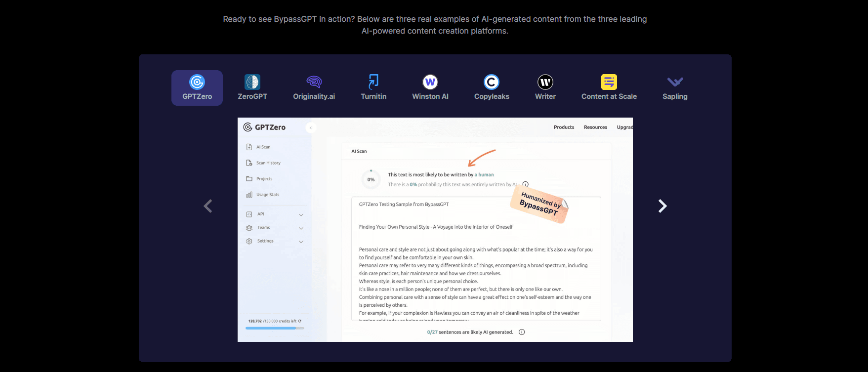Open the Originality.ai detector example
Image resolution: width=868 pixels, height=372 pixels.
pyautogui.click(x=314, y=88)
